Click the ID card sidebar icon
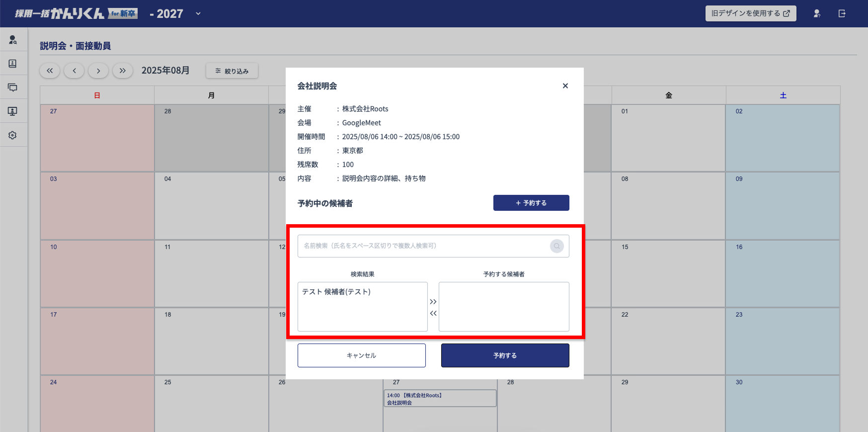 13,64
